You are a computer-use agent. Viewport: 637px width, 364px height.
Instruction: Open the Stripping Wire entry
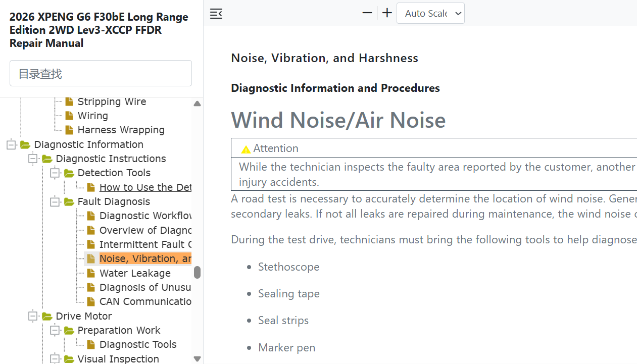point(112,101)
